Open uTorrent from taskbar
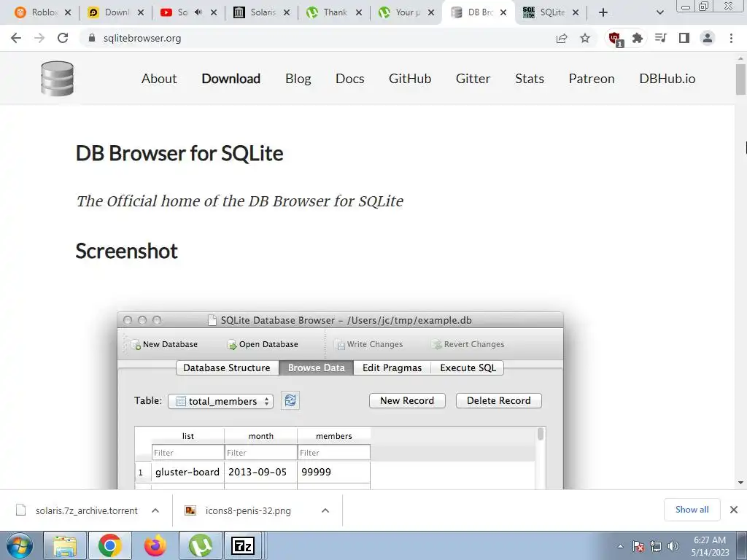The width and height of the screenshot is (747, 560). (201, 545)
